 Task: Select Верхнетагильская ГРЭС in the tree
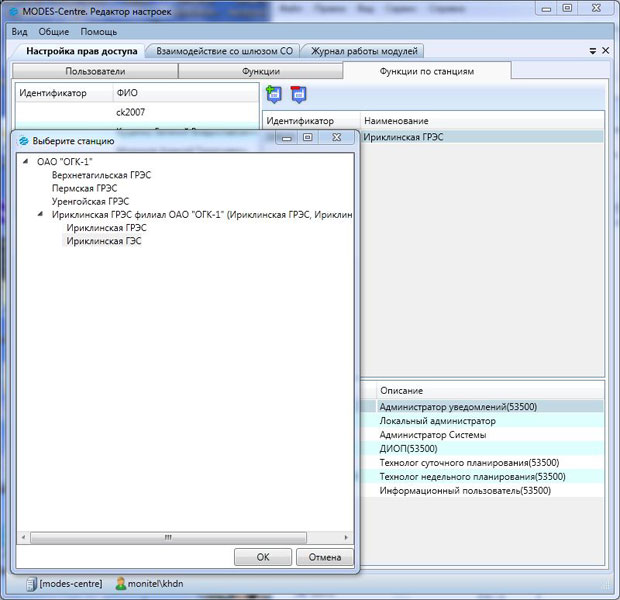click(x=101, y=175)
